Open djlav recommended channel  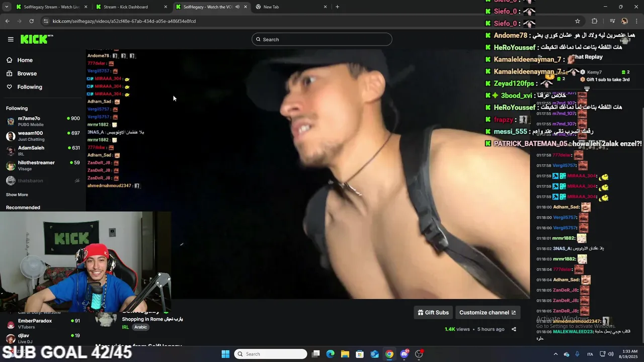point(43,338)
